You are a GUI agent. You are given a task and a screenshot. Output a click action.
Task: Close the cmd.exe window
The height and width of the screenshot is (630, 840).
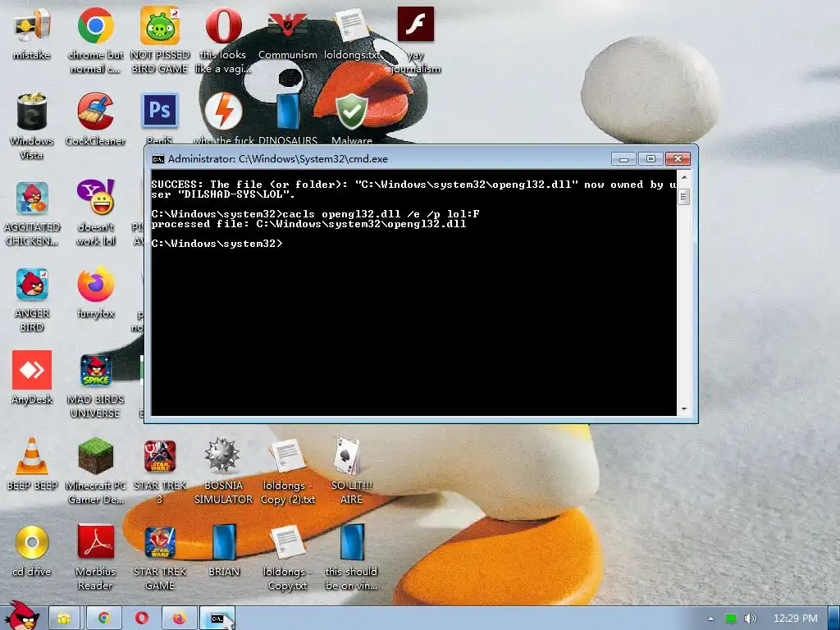pyautogui.click(x=678, y=158)
